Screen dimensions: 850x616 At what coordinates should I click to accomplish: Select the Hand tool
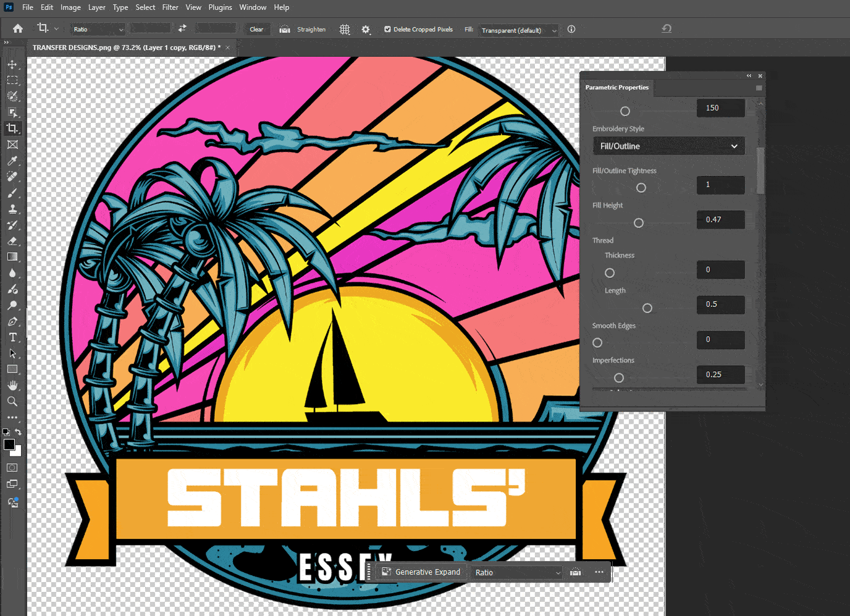click(x=12, y=386)
